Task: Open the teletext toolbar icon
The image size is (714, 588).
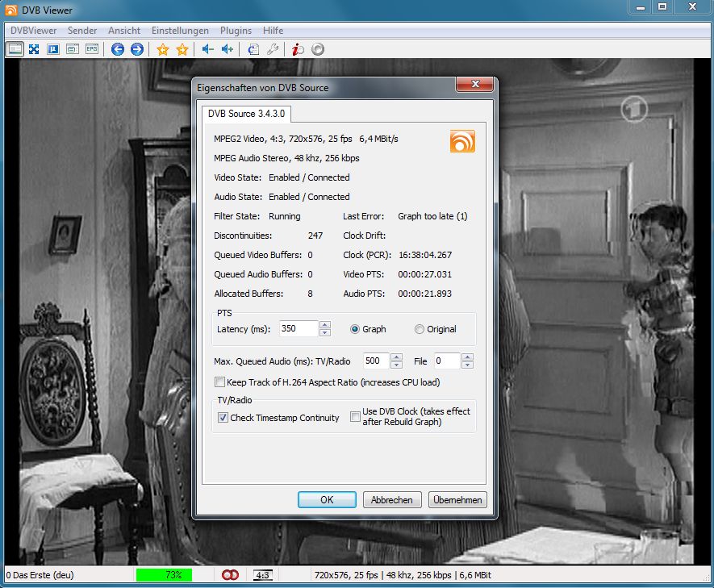Action: 53,48
